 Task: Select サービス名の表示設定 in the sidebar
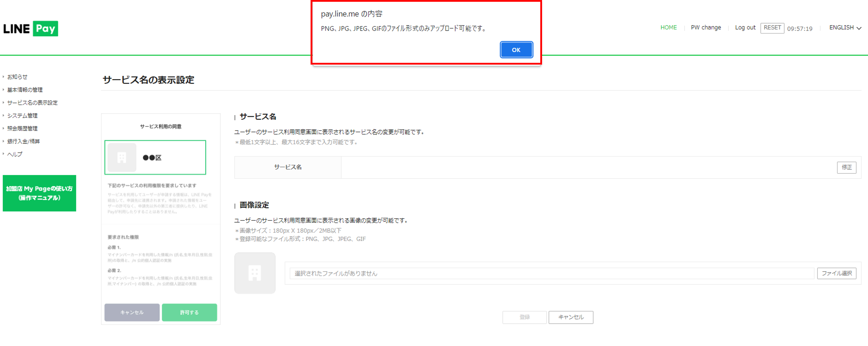(x=32, y=103)
